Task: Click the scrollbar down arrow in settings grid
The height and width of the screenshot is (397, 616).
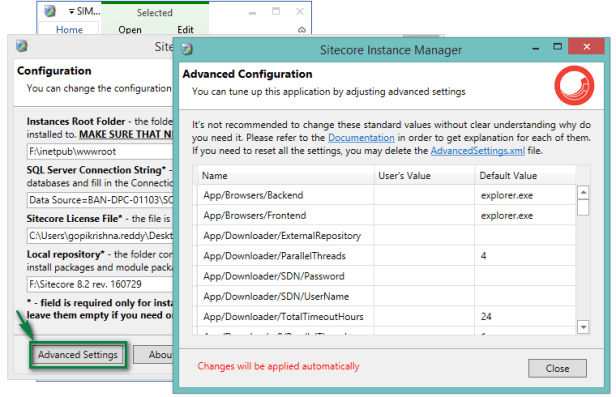Action: click(583, 327)
